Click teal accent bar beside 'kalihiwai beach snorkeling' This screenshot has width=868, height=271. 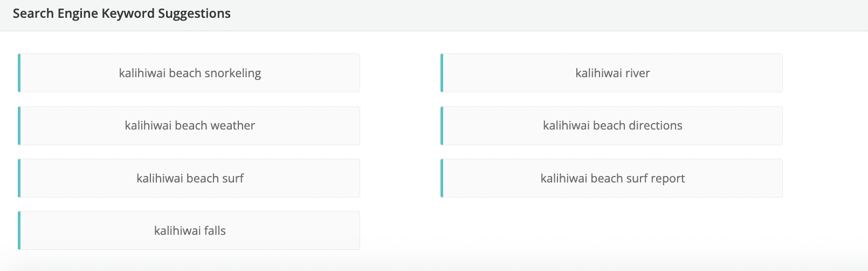click(x=19, y=73)
